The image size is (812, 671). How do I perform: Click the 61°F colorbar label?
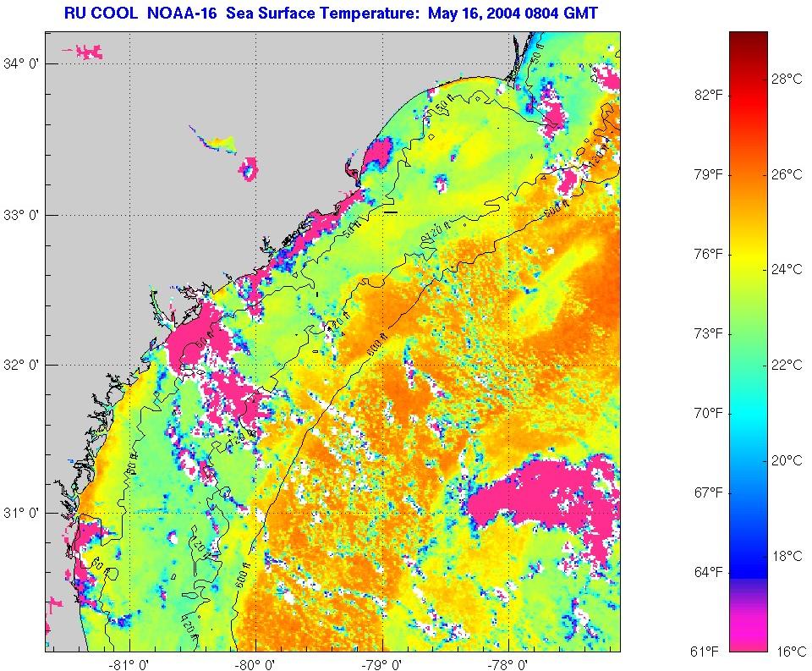pyautogui.click(x=705, y=652)
